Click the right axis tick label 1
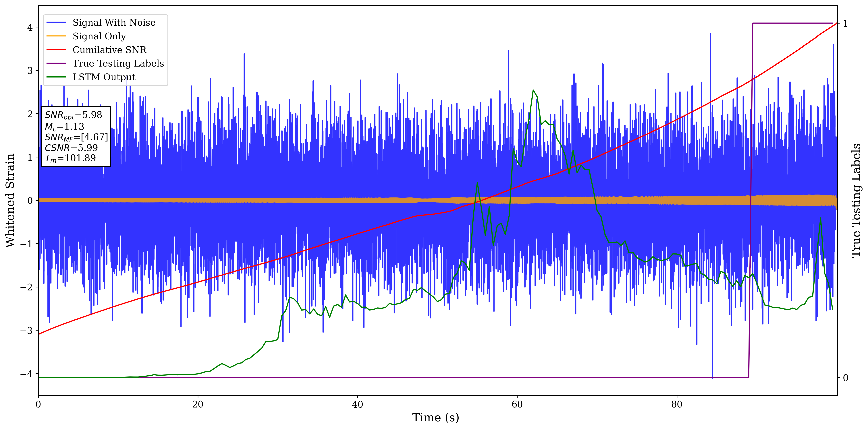Screen dimensions: 868x429 (845, 23)
